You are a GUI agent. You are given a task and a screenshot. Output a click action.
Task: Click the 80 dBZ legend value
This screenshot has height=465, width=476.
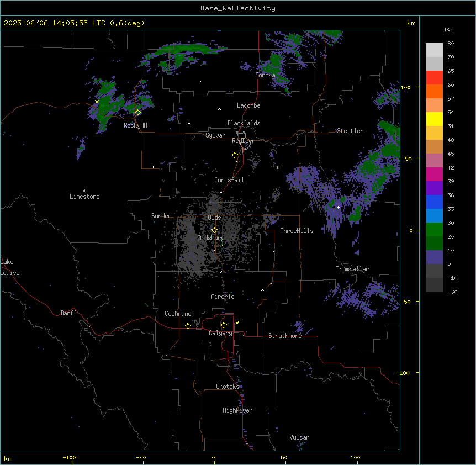[451, 44]
